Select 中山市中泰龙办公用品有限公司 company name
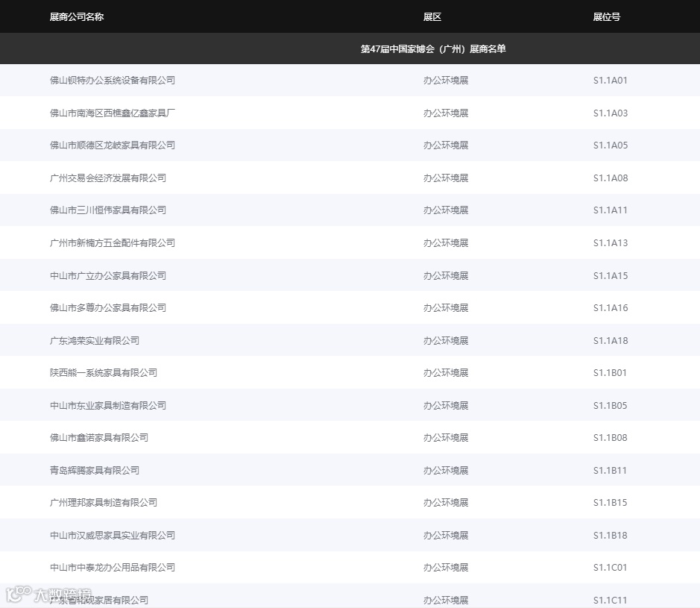 coord(113,568)
